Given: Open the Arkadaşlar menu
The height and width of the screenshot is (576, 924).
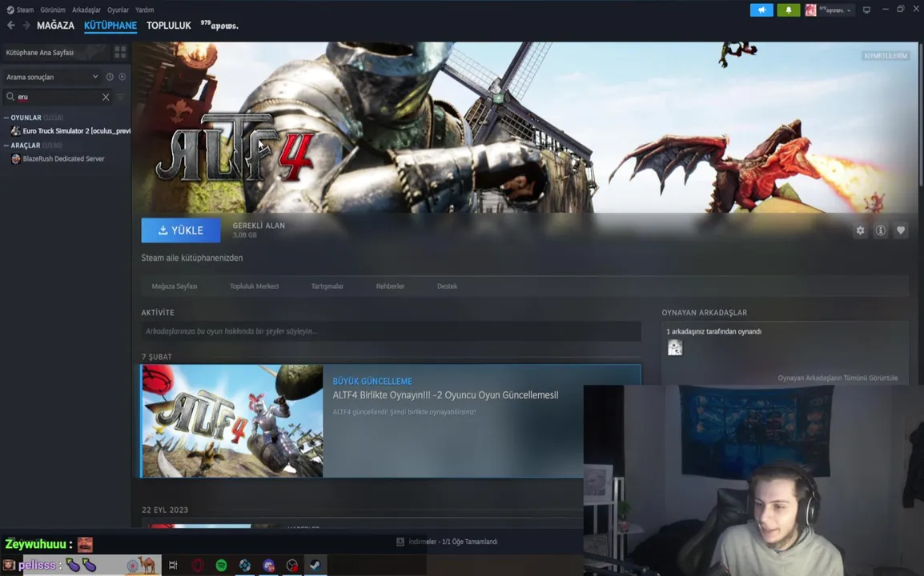Looking at the screenshot, I should [x=86, y=10].
